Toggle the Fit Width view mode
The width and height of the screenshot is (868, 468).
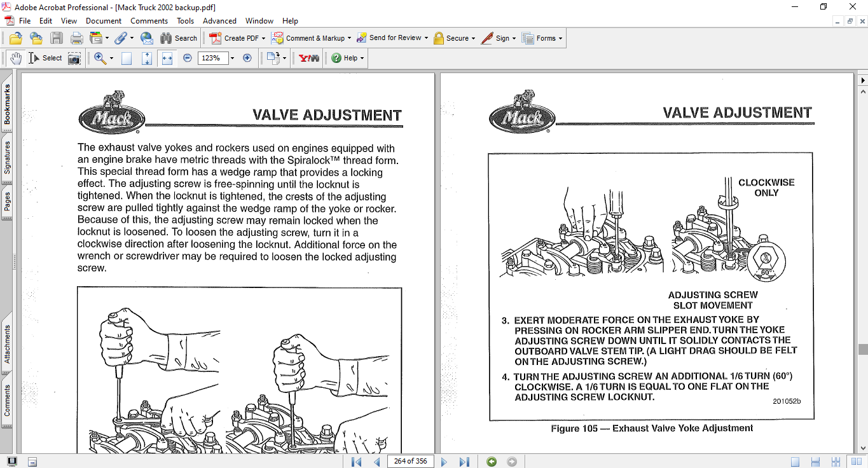(x=167, y=59)
